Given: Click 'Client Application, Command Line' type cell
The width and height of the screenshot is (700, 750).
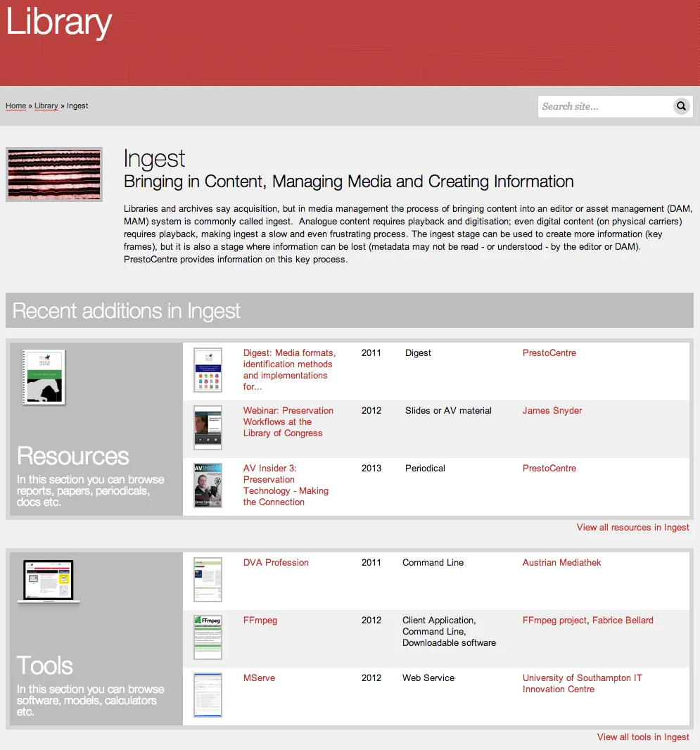Looking at the screenshot, I should point(449,631).
